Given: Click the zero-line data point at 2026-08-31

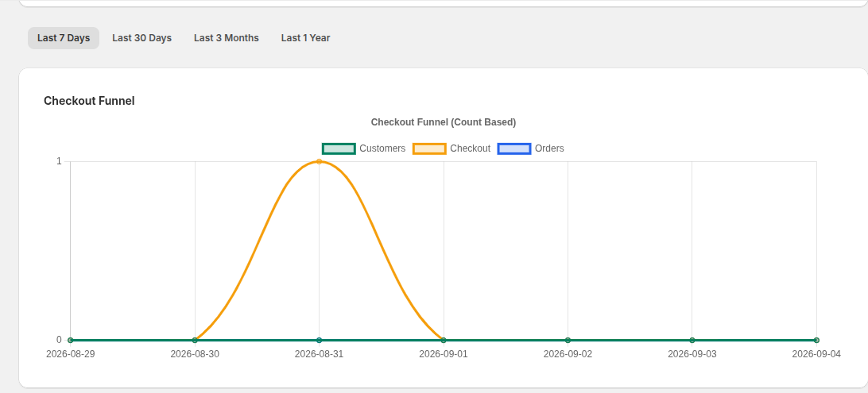Looking at the screenshot, I should [320, 341].
